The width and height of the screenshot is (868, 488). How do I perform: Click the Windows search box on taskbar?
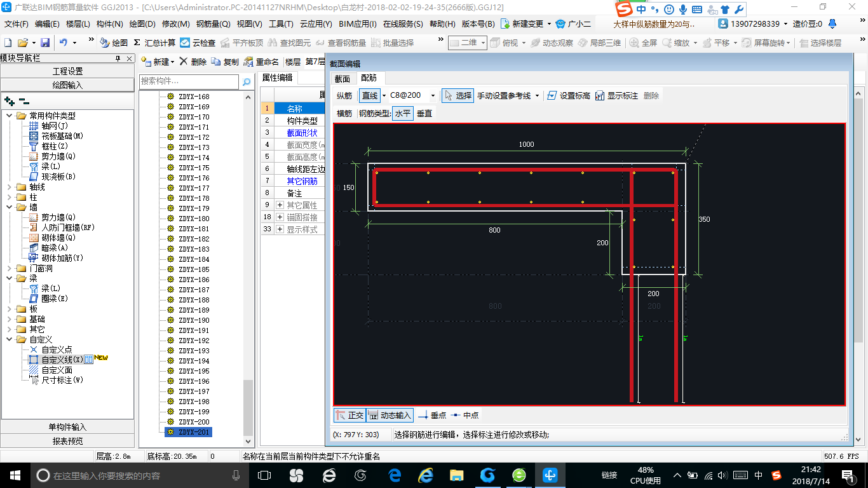tap(139, 475)
